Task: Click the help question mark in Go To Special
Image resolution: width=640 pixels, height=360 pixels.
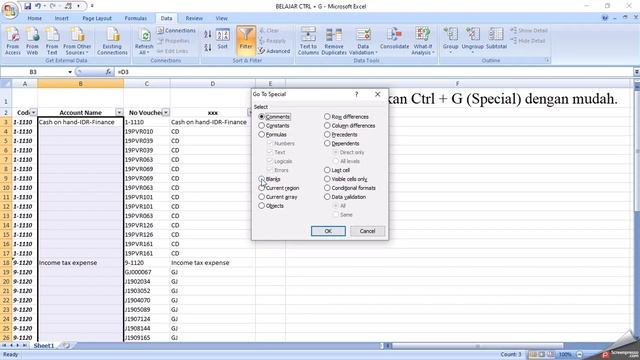Action: (356, 94)
